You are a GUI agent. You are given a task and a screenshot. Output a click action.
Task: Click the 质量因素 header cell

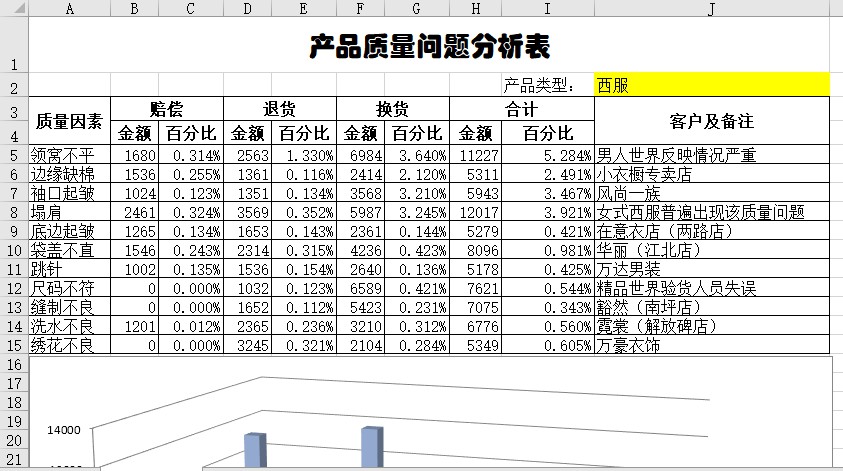(x=69, y=121)
